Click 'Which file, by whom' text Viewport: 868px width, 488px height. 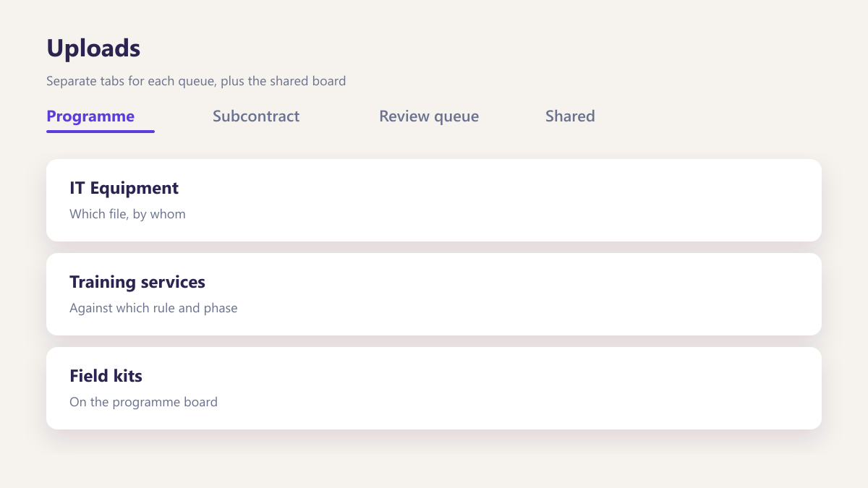click(x=127, y=214)
